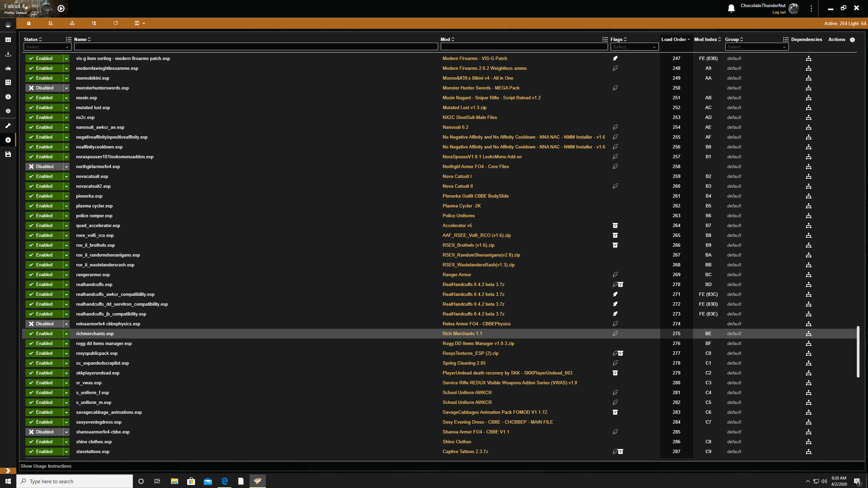Sort the table by the Status column
This screenshot has height=488, width=868.
click(33, 39)
